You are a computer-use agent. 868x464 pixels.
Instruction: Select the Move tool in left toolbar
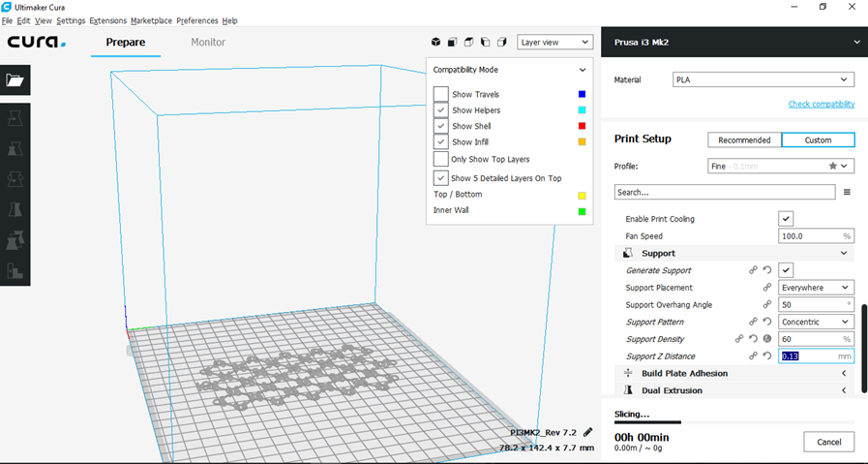point(15,117)
